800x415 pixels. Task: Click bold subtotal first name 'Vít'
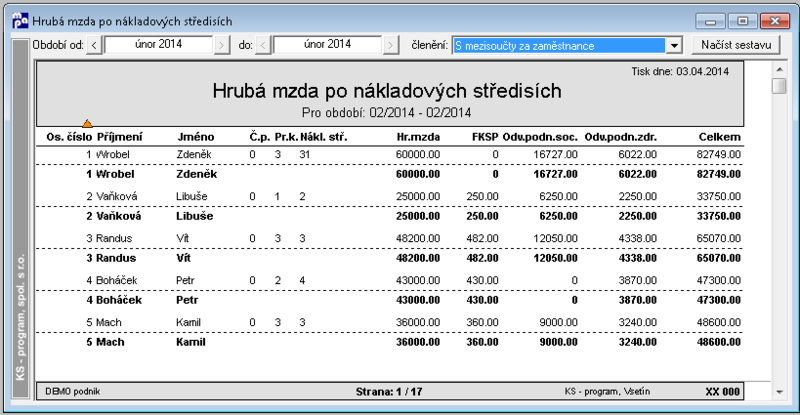(184, 258)
